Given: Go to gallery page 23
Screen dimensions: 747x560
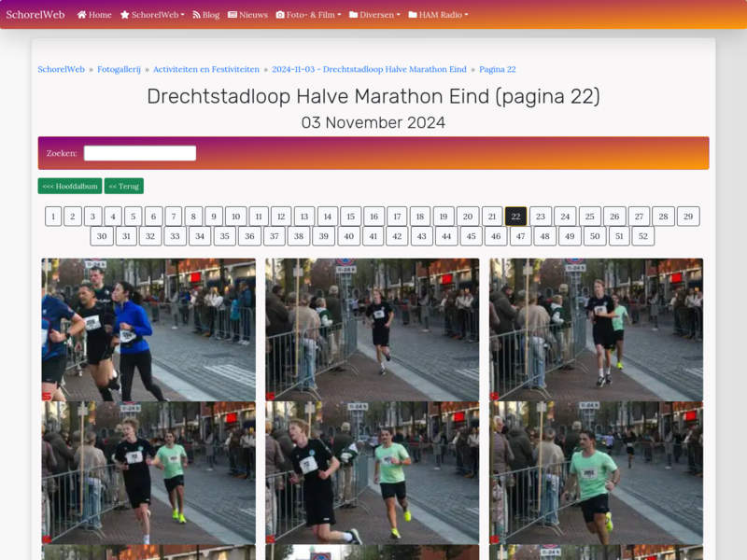Looking at the screenshot, I should click(541, 217).
